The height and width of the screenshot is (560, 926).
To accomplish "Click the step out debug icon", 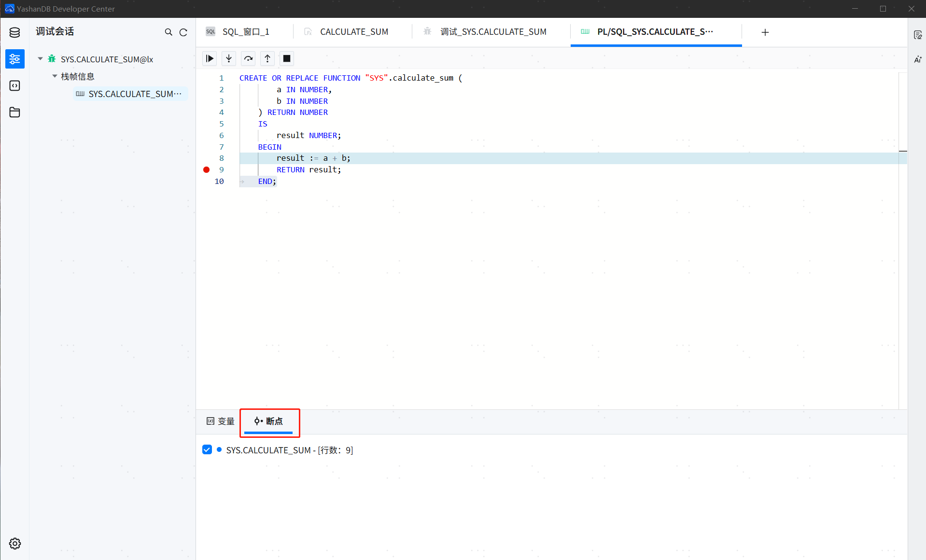I will click(267, 58).
